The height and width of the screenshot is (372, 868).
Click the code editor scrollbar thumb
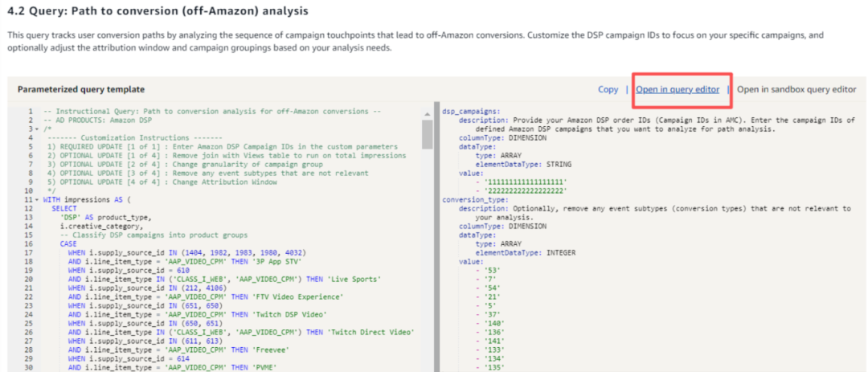(427, 134)
